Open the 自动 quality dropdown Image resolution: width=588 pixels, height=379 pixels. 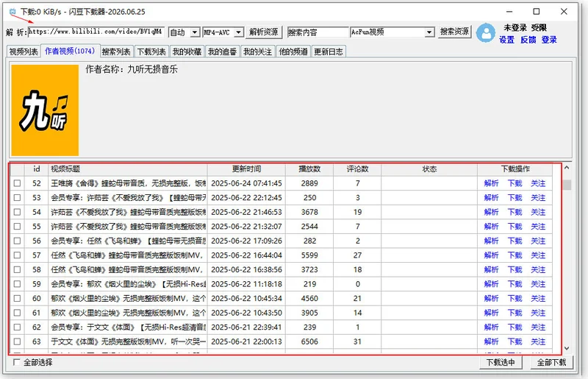(195, 32)
